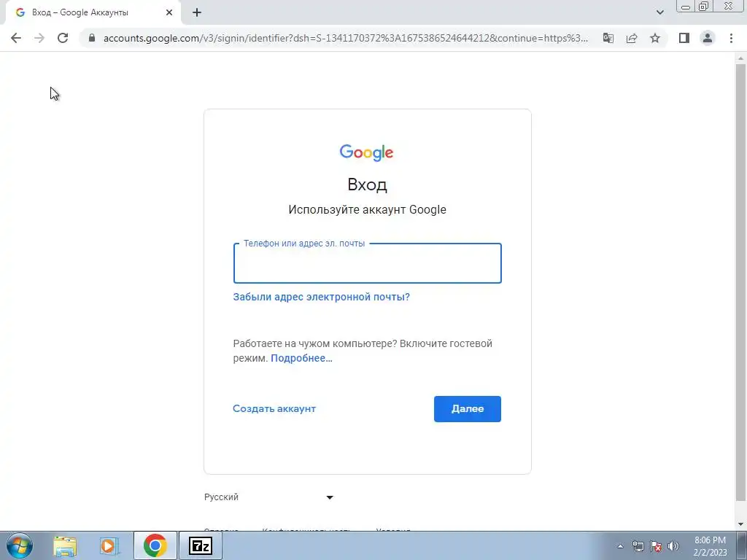Click the network tray icon

click(x=638, y=546)
